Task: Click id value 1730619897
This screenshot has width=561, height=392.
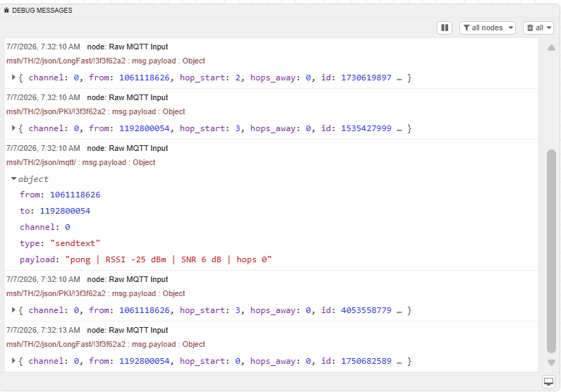Action: [366, 78]
